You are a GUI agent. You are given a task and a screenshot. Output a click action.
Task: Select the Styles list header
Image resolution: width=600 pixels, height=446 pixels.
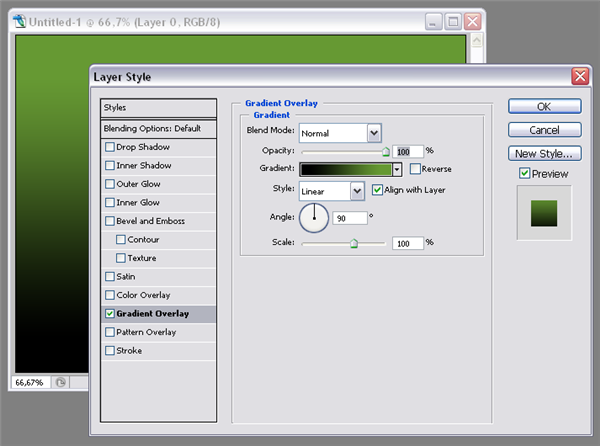[x=159, y=107]
